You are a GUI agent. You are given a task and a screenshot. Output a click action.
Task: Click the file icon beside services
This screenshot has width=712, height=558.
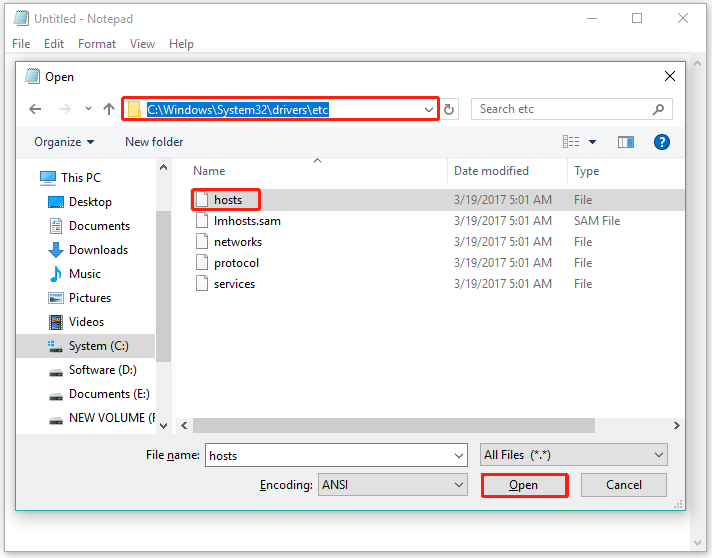202,283
